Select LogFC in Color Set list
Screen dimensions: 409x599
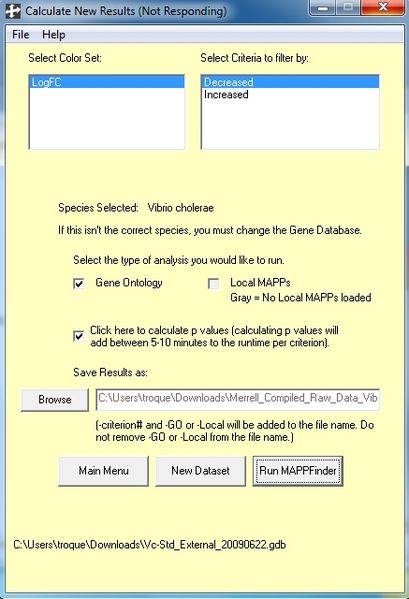(x=107, y=82)
